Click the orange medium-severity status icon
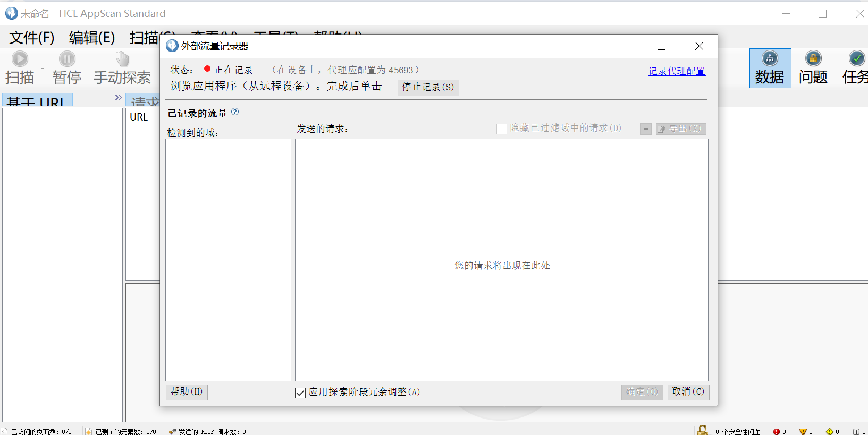 [x=803, y=432]
